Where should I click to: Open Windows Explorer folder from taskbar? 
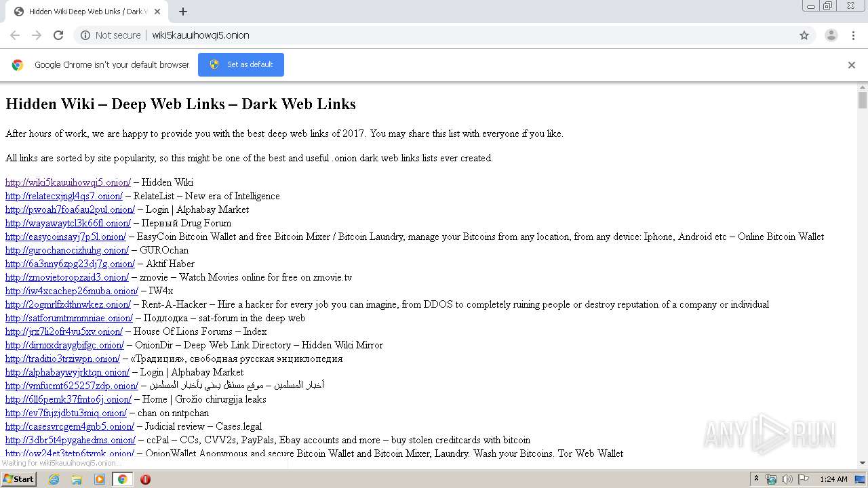[x=77, y=479]
